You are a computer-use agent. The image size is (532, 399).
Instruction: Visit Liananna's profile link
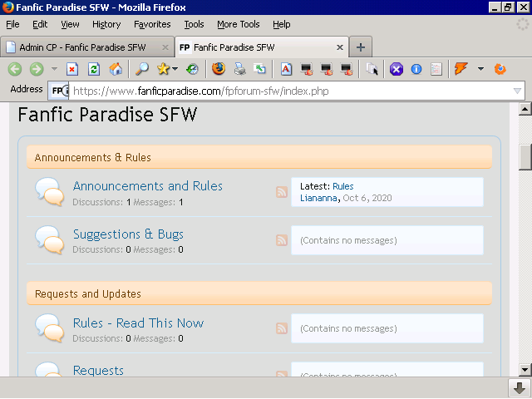pos(318,198)
